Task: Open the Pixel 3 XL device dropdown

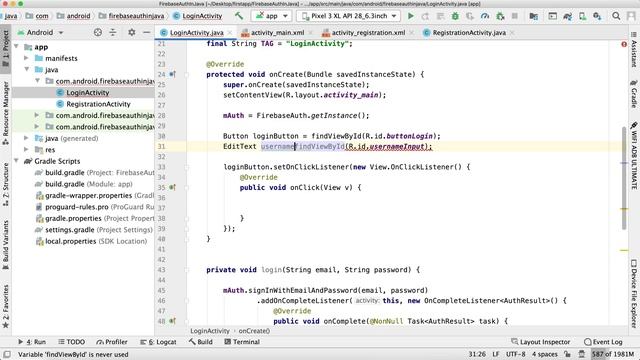Action: [x=348, y=16]
